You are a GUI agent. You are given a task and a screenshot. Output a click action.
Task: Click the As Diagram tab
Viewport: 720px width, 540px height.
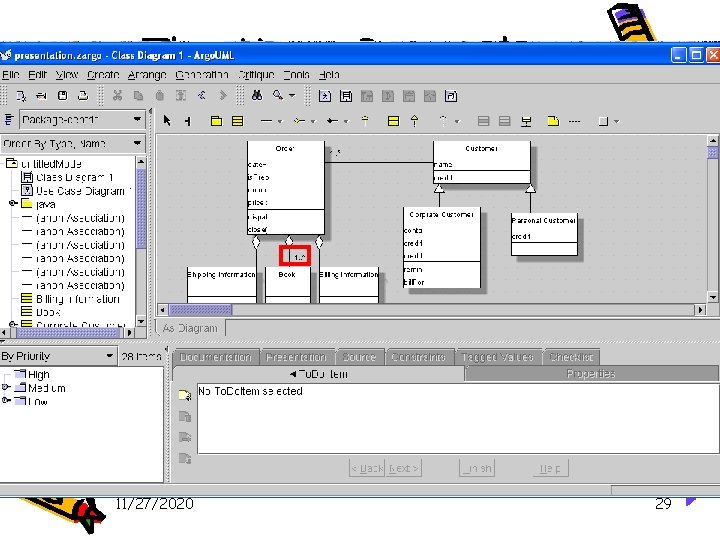(x=190, y=328)
